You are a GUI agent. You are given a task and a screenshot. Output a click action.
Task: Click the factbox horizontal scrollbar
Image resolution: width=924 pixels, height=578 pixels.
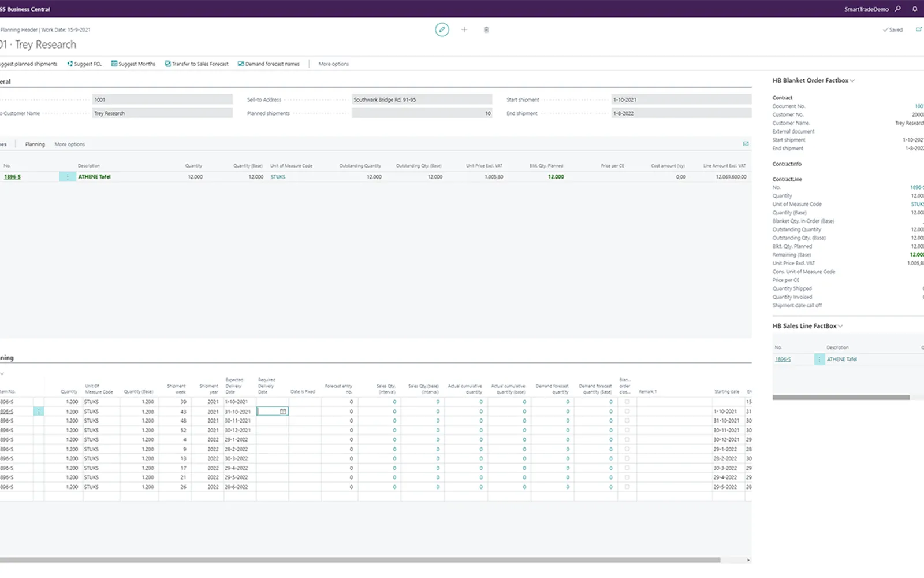click(x=841, y=398)
